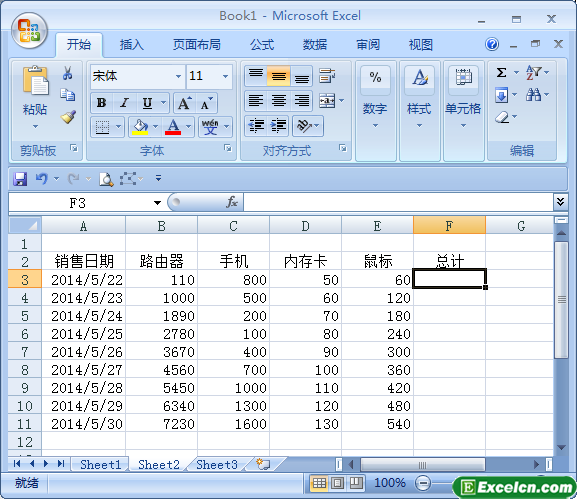
Task: Click the Paste clipboard icon
Action: [x=35, y=80]
